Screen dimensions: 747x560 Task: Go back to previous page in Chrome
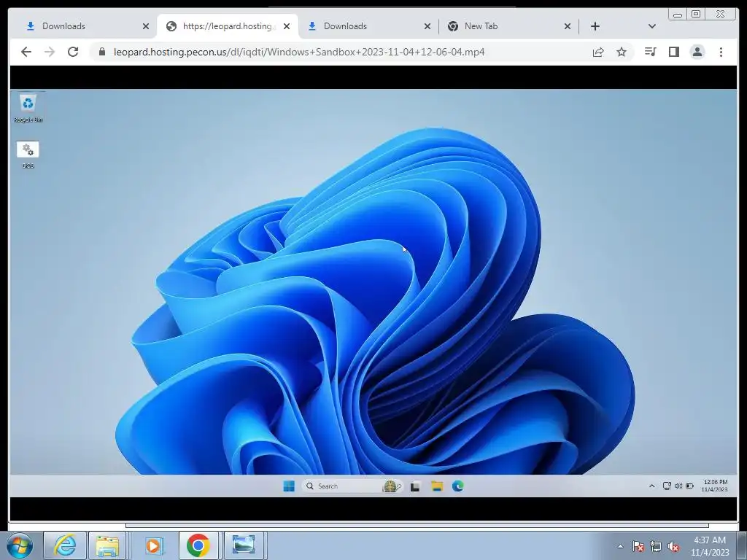26,52
